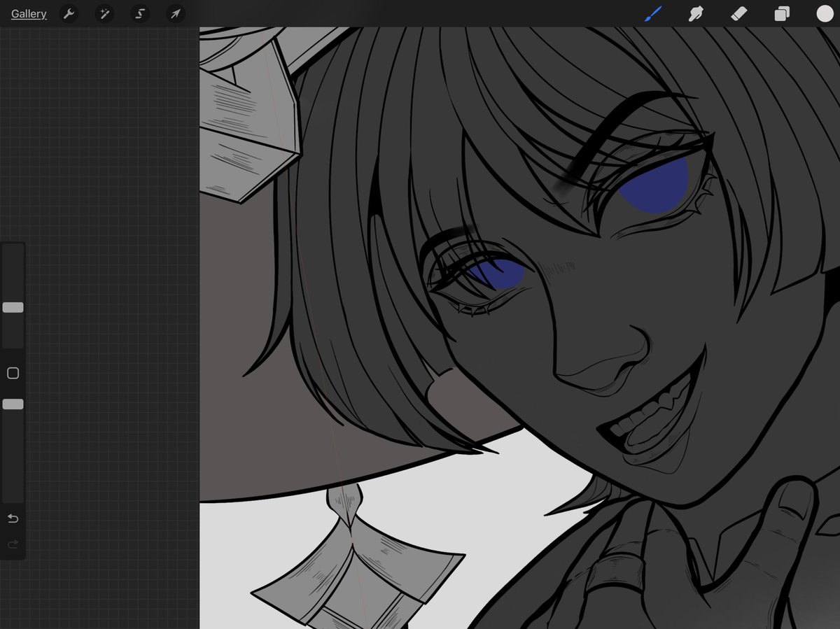840x629 pixels.
Task: Open the Layers panel
Action: coord(782,14)
